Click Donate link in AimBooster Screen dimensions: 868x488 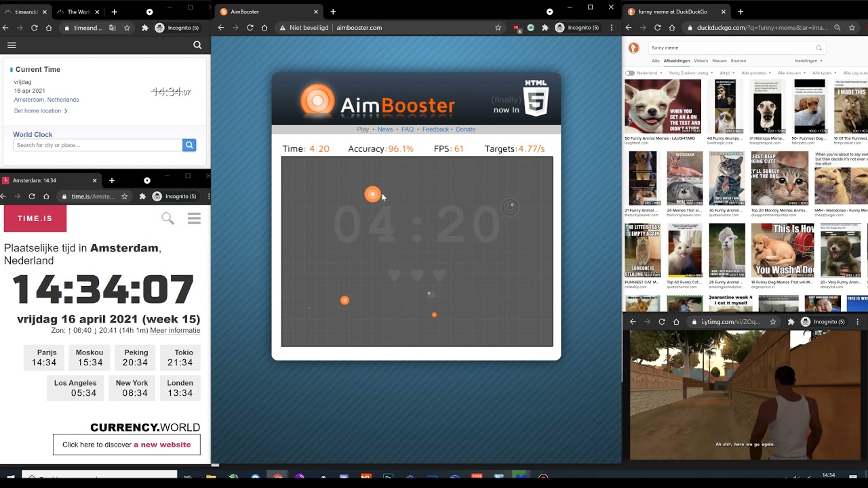(x=465, y=129)
